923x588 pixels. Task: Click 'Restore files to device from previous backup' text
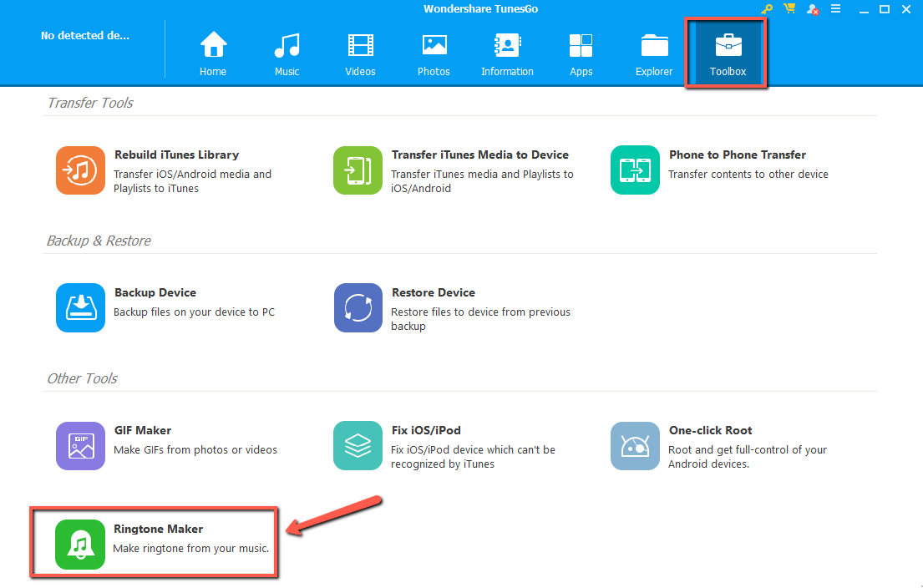point(481,319)
